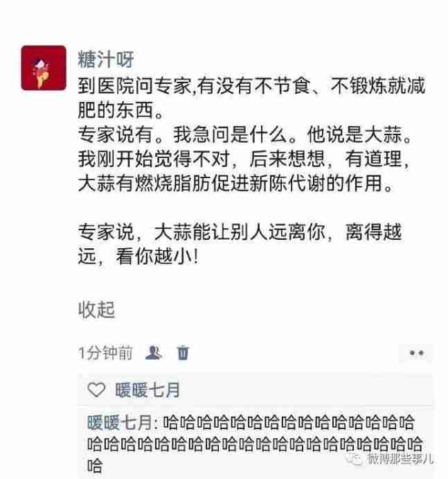Open 暖暖七月 in the likes row
This screenshot has width=448, height=479.
pyautogui.click(x=147, y=390)
